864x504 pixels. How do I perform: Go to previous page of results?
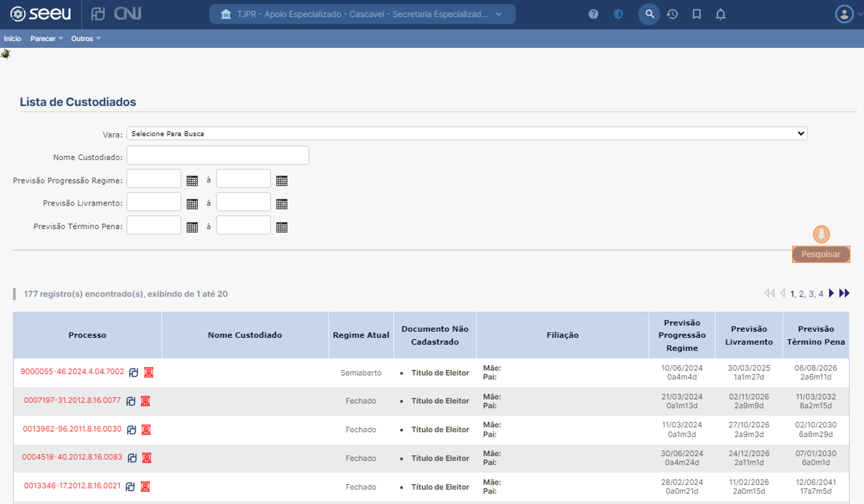click(782, 293)
